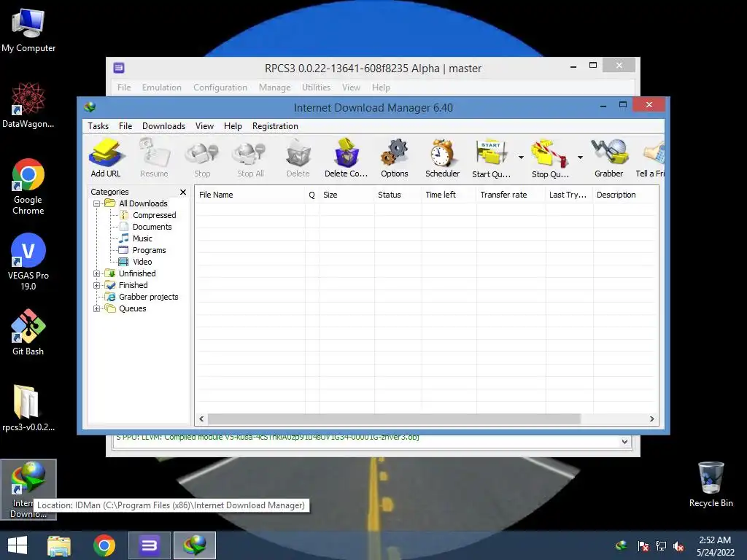The width and height of the screenshot is (747, 560).
Task: Select the Documents category
Action: [x=152, y=227]
